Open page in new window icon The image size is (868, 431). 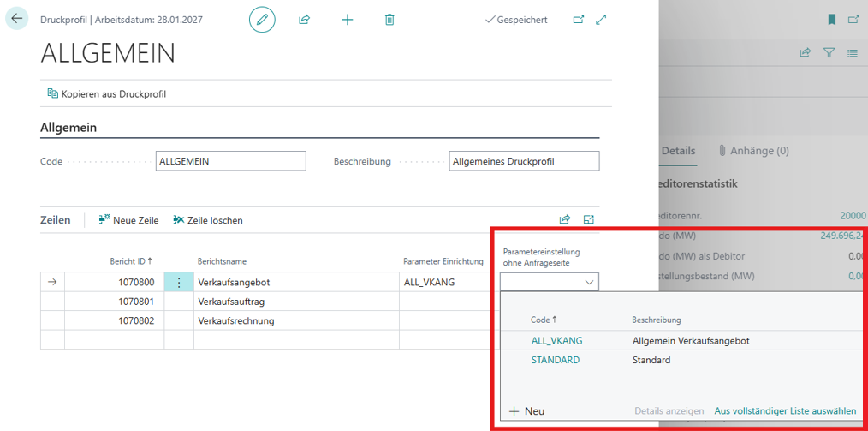[579, 19]
